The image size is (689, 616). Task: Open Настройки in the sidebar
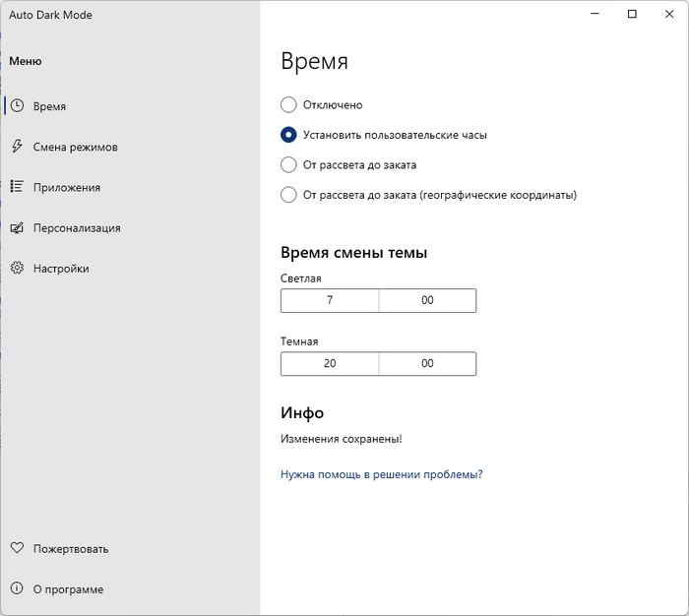coord(131,269)
